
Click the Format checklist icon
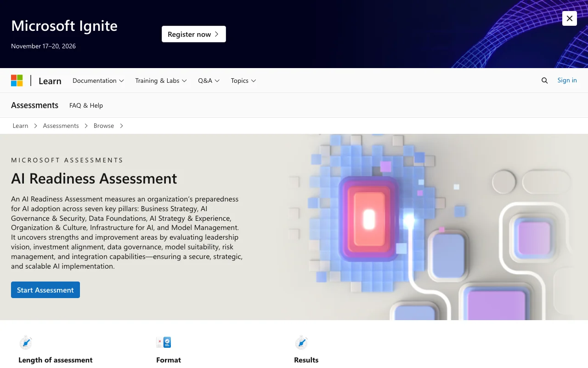164,342
